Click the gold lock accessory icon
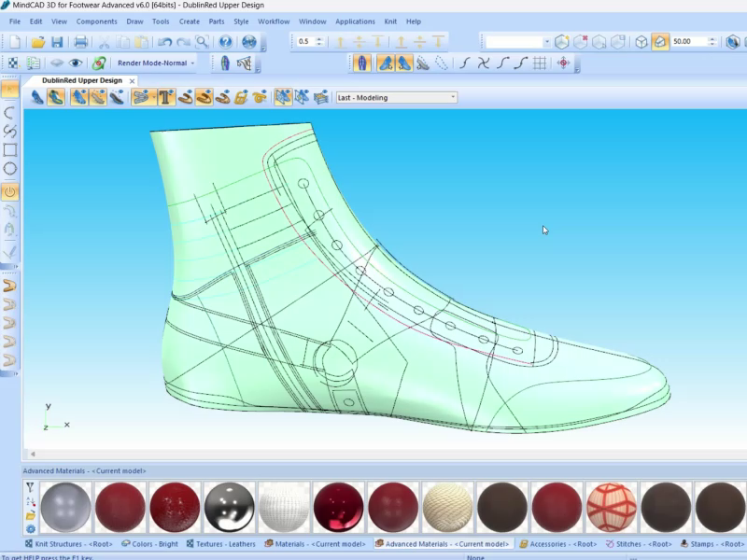 click(x=242, y=98)
